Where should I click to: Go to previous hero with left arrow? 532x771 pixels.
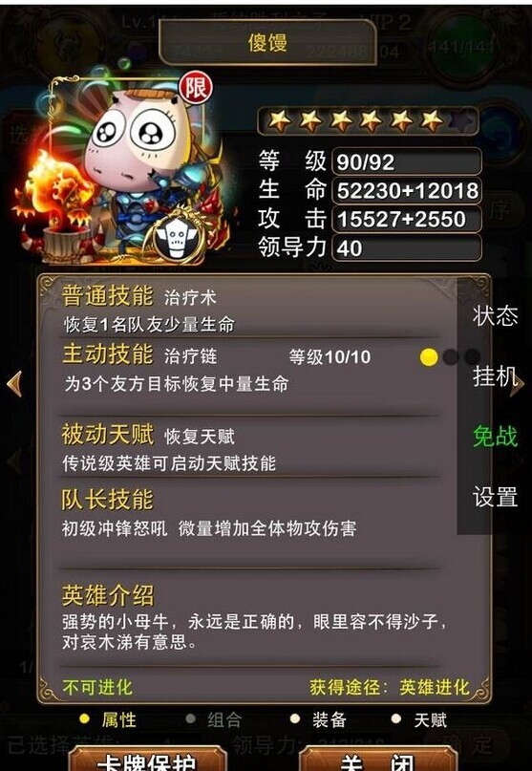14,383
